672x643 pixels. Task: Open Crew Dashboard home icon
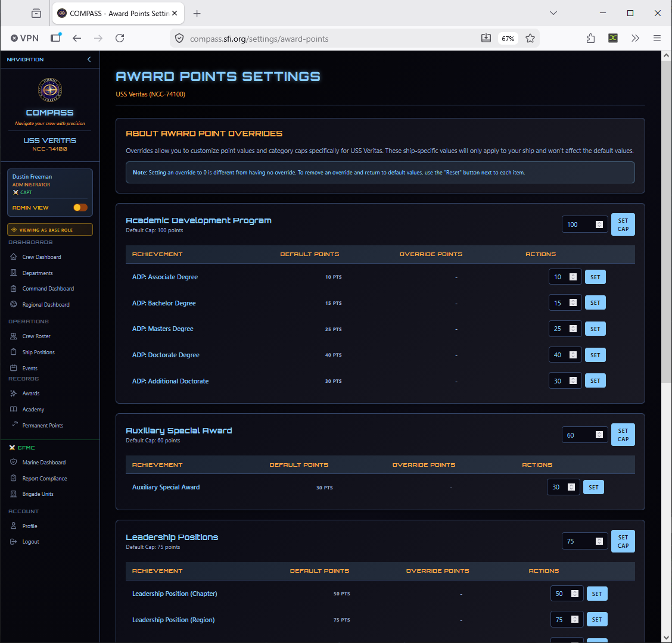[x=13, y=257]
